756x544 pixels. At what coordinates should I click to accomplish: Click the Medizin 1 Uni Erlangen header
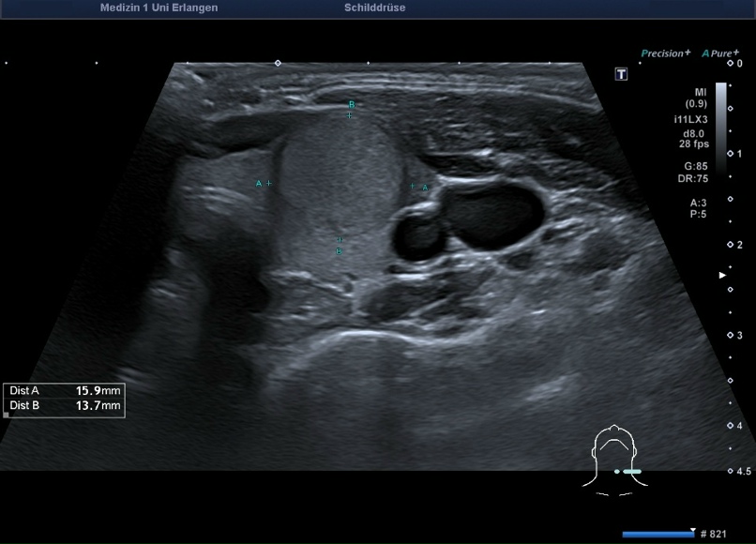click(159, 8)
